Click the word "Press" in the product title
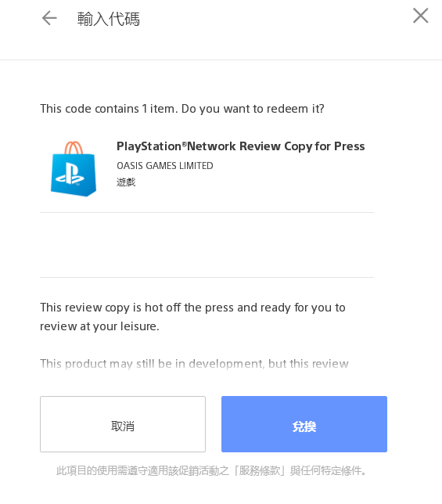 [350, 146]
